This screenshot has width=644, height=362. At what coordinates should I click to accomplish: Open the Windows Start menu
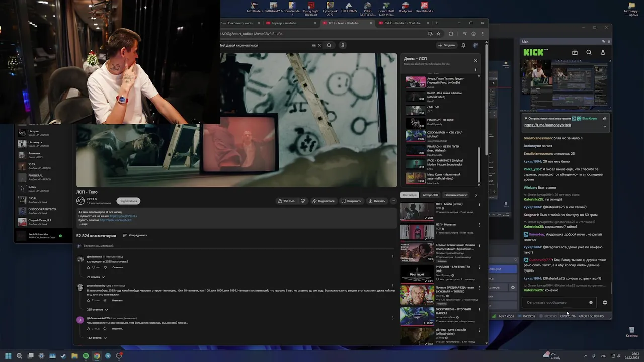(8, 356)
